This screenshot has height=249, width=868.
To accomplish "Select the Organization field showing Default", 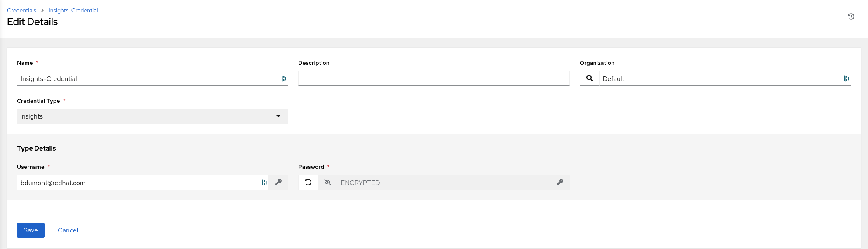I will pyautogui.click(x=725, y=78).
